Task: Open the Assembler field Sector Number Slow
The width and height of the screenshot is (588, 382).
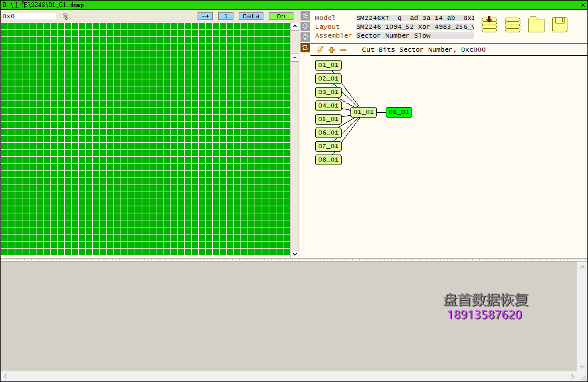Action: coord(415,36)
